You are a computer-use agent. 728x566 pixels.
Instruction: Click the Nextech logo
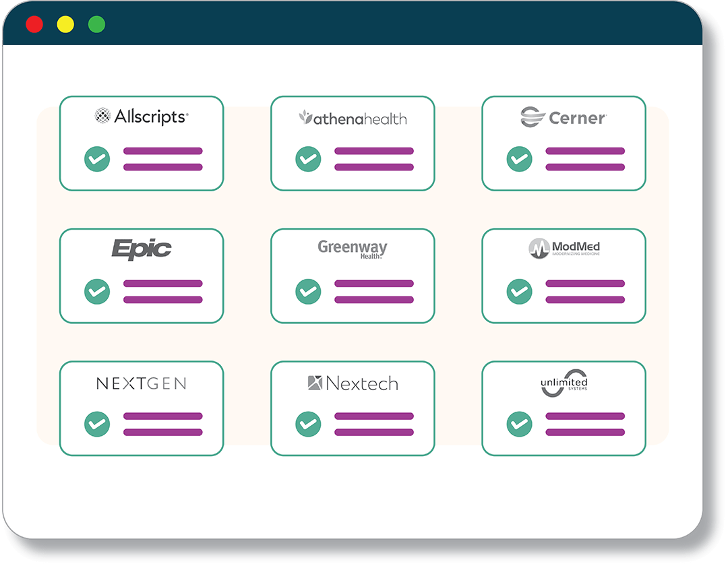click(353, 383)
